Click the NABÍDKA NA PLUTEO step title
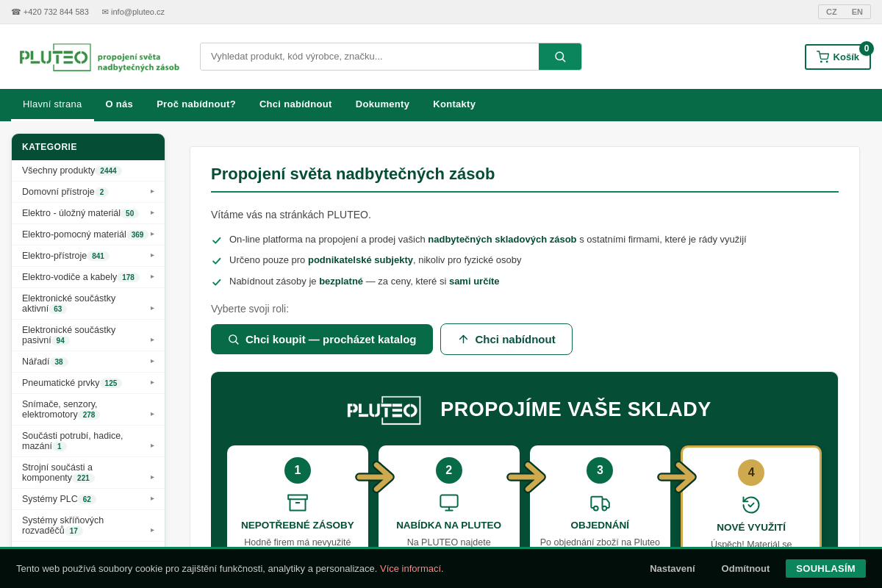 [449, 525]
